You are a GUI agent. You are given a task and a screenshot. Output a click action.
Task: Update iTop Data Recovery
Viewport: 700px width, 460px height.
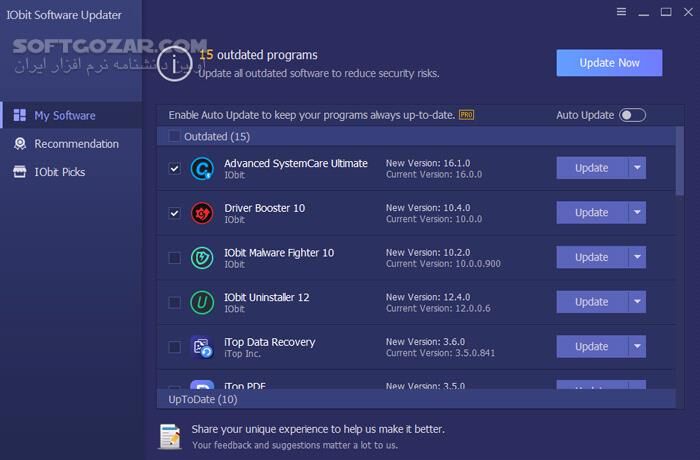tap(592, 347)
